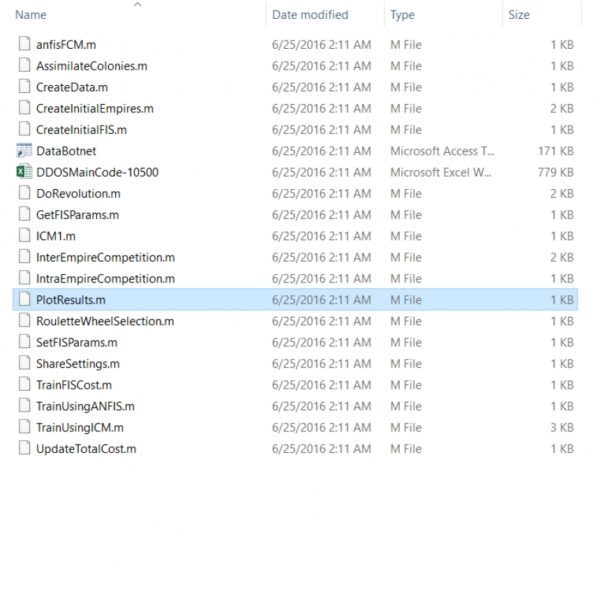Select the file name InterEmpireCompetition.m
Viewport: 600px width, 605px height.
(106, 257)
